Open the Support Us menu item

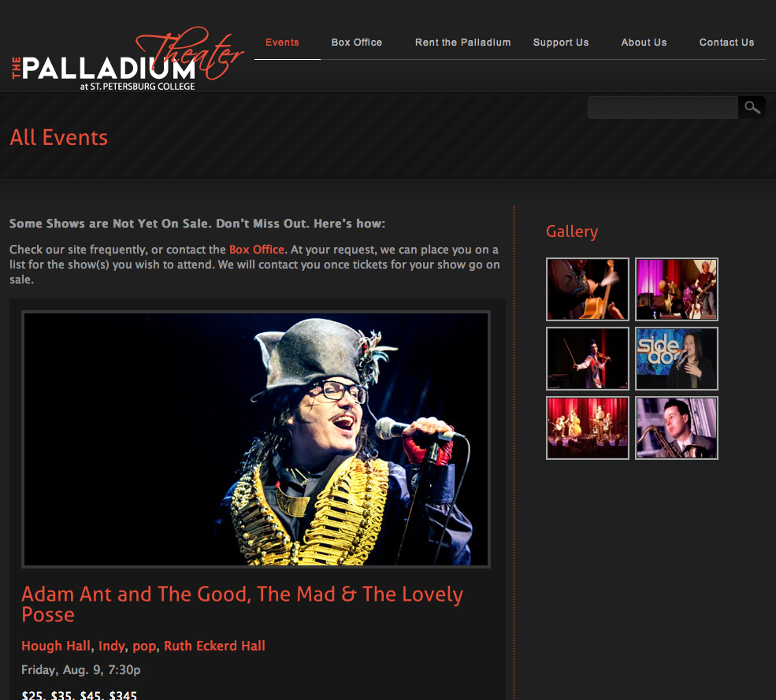pos(561,43)
